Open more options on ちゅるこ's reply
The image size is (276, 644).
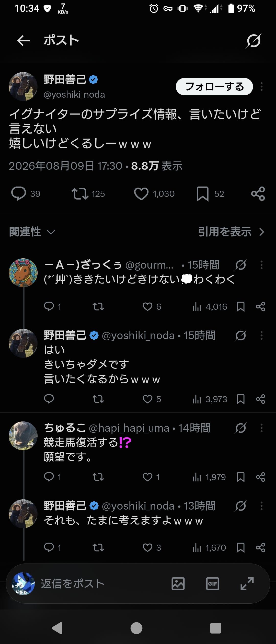(261, 428)
